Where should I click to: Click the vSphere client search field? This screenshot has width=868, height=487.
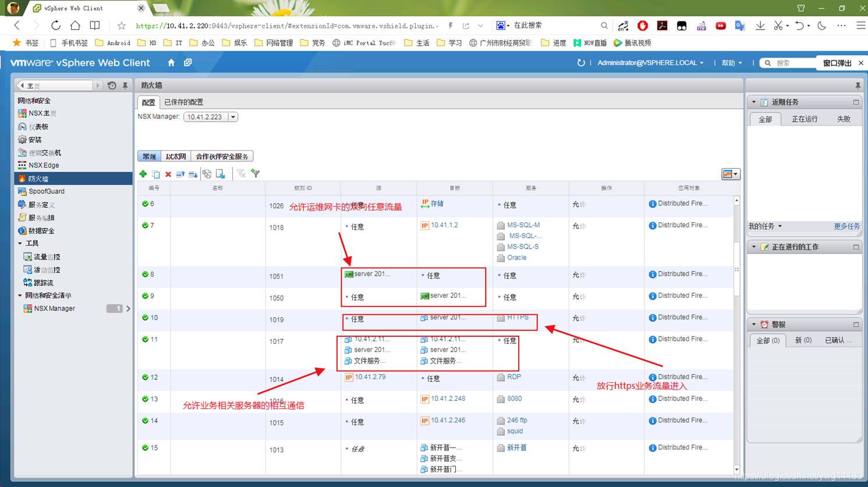[x=795, y=63]
